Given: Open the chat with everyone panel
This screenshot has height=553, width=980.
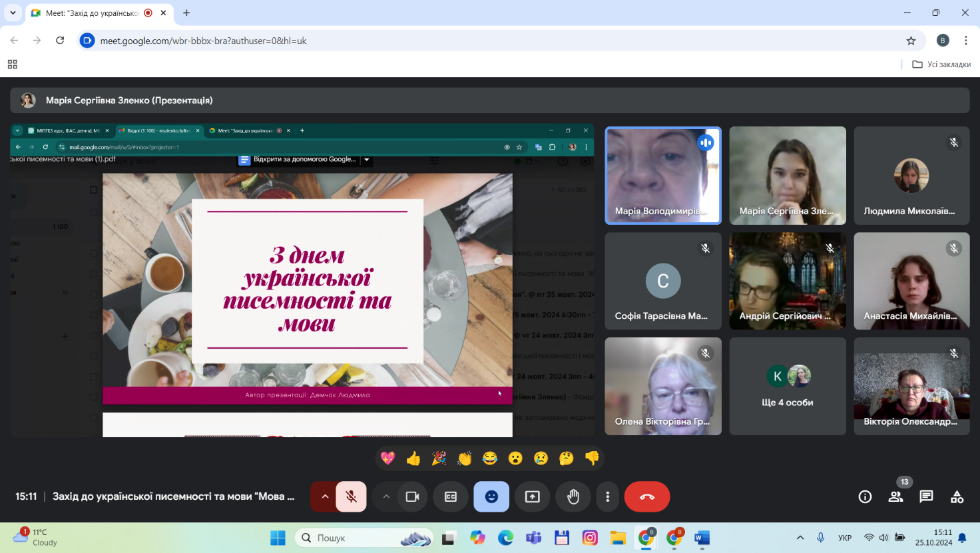Looking at the screenshot, I should 926,496.
